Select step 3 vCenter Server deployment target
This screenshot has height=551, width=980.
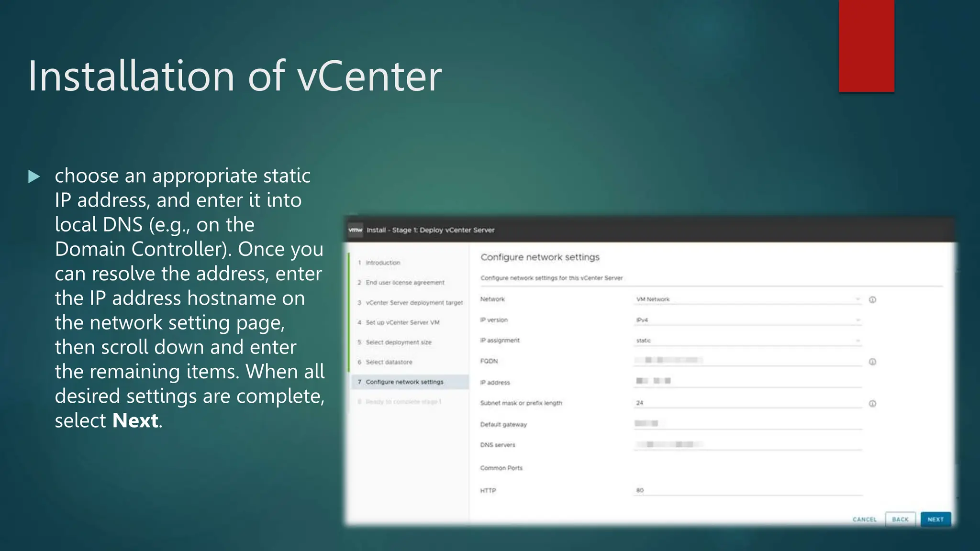point(410,303)
